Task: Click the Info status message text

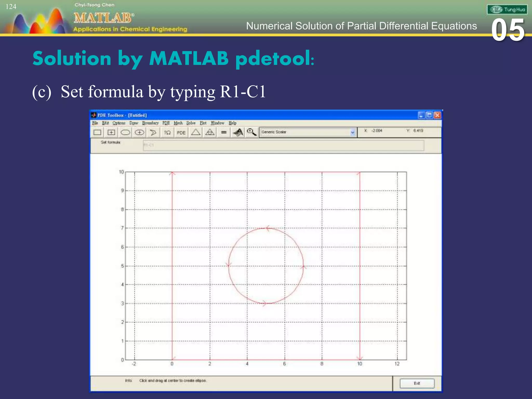Action: 172,380
